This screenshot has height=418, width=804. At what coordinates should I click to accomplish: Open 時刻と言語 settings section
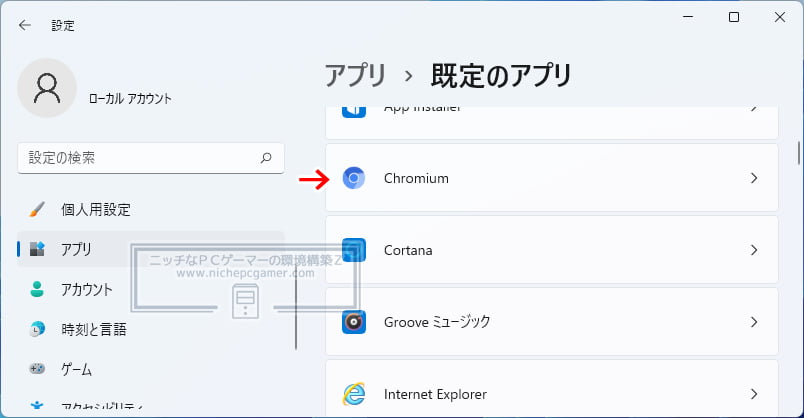[x=151, y=329]
